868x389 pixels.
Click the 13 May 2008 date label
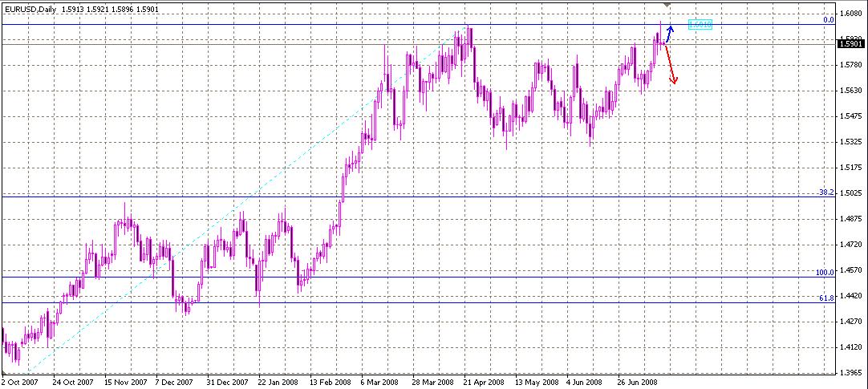pyautogui.click(x=537, y=383)
